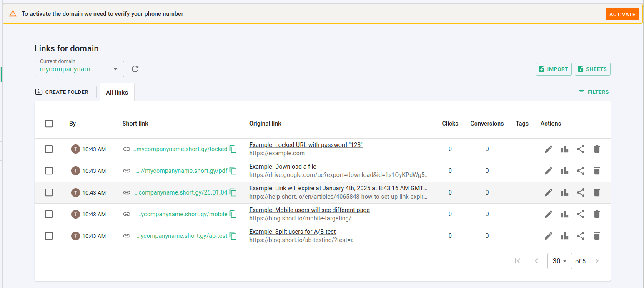
Task: Select the checkbox for the pdf link row
Action: point(49,171)
